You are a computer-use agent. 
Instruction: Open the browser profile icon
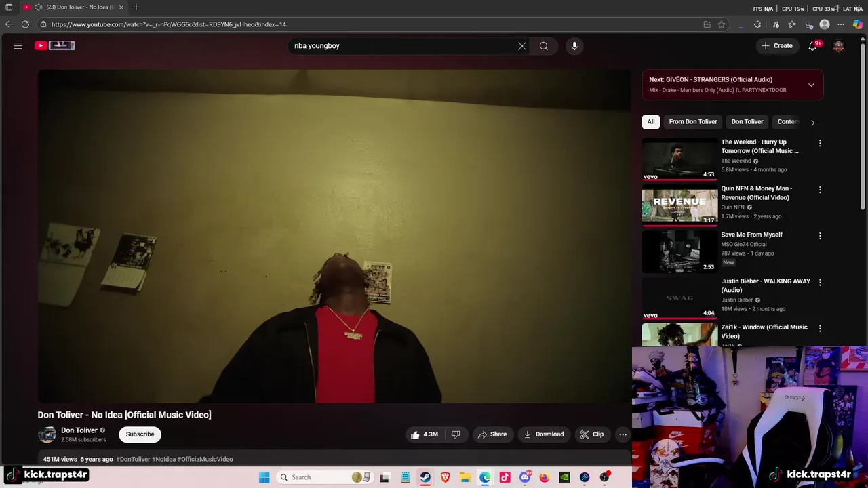click(825, 24)
